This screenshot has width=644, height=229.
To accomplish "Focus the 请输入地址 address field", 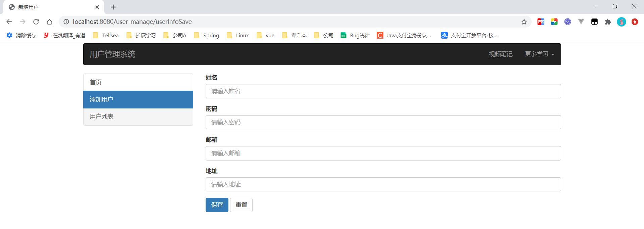I will tap(383, 184).
